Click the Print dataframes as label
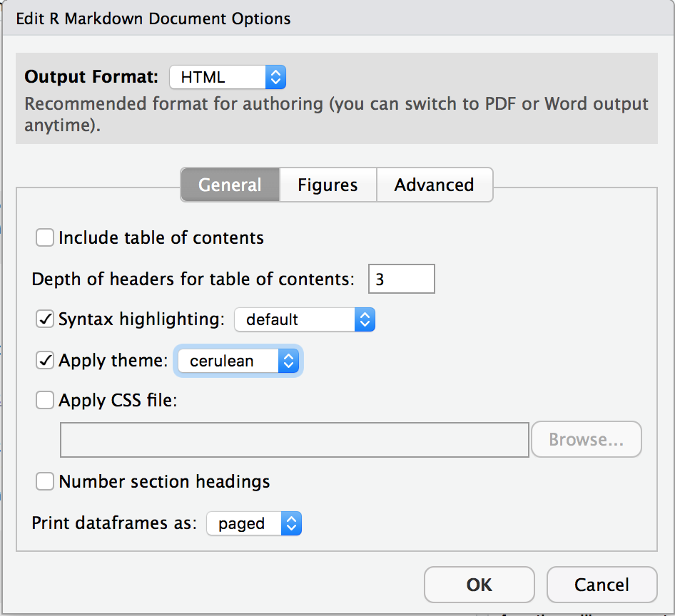Viewport: 675px width, 616px height. coord(114,523)
